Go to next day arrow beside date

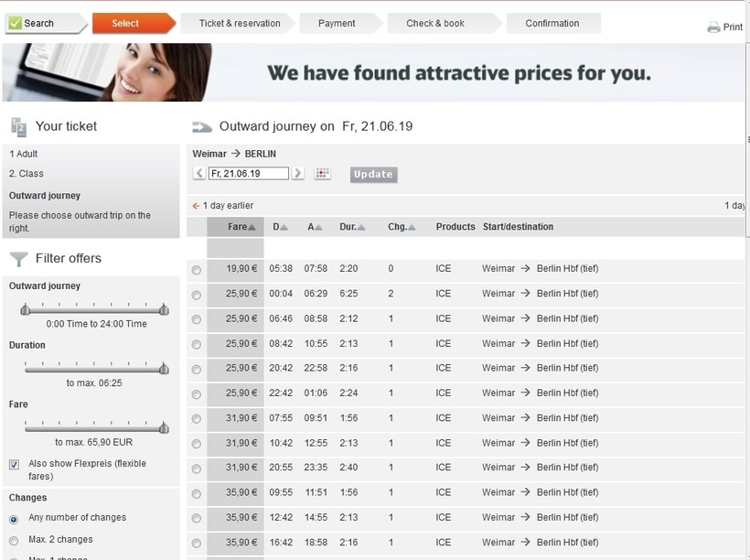pyautogui.click(x=298, y=174)
